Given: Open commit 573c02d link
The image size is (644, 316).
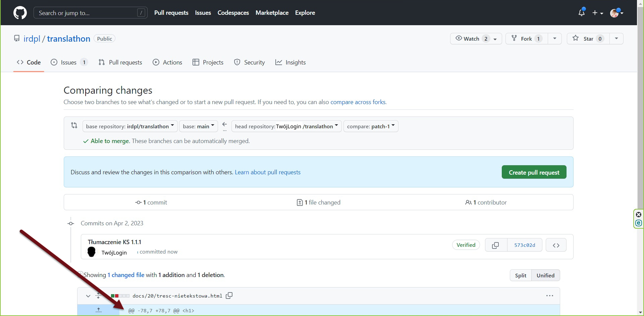Looking at the screenshot, I should tap(525, 245).
